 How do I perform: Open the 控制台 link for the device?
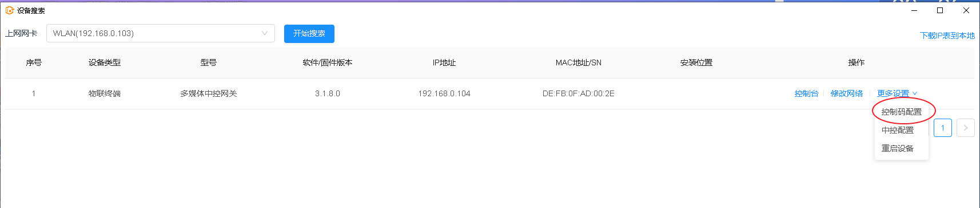click(806, 93)
